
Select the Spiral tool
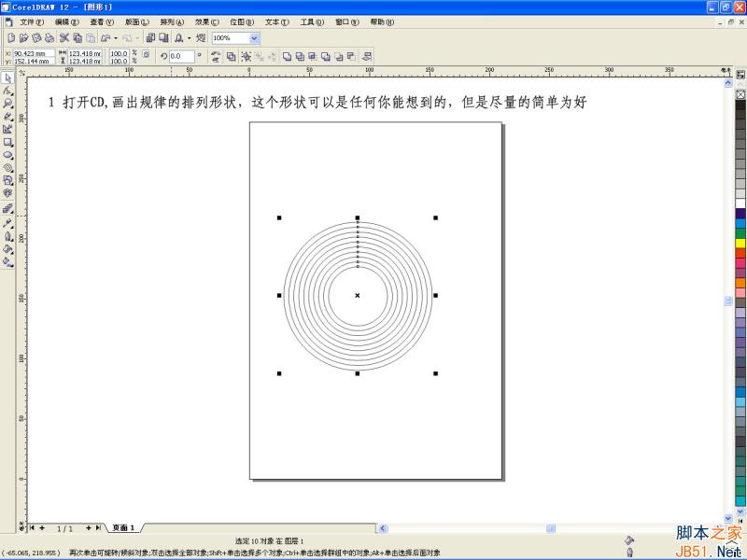(x=7, y=168)
